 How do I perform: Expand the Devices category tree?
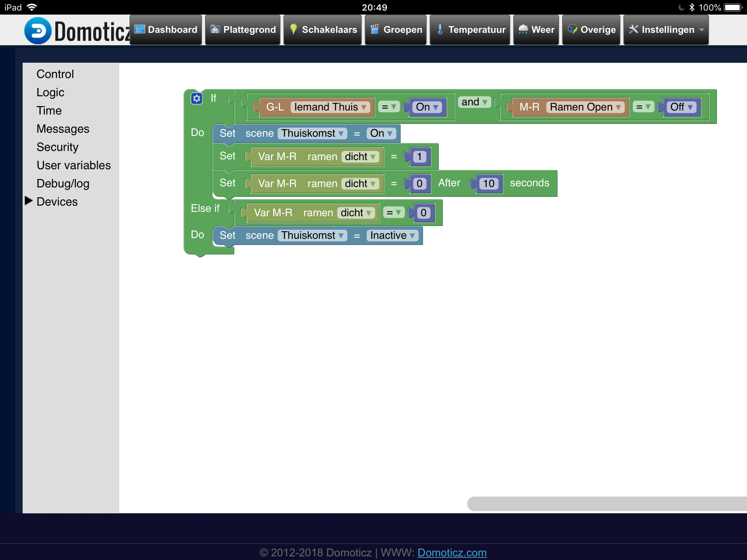[x=29, y=201]
